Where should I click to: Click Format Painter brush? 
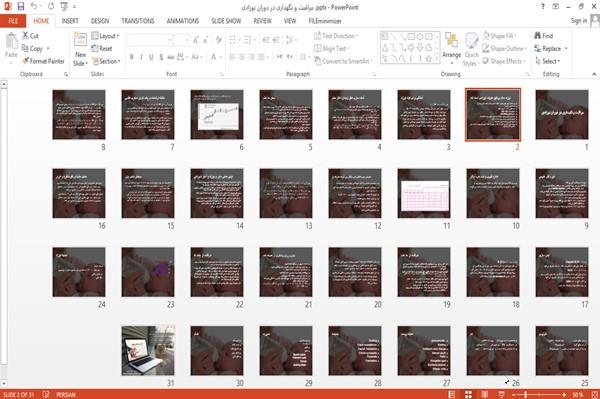[x=43, y=61]
